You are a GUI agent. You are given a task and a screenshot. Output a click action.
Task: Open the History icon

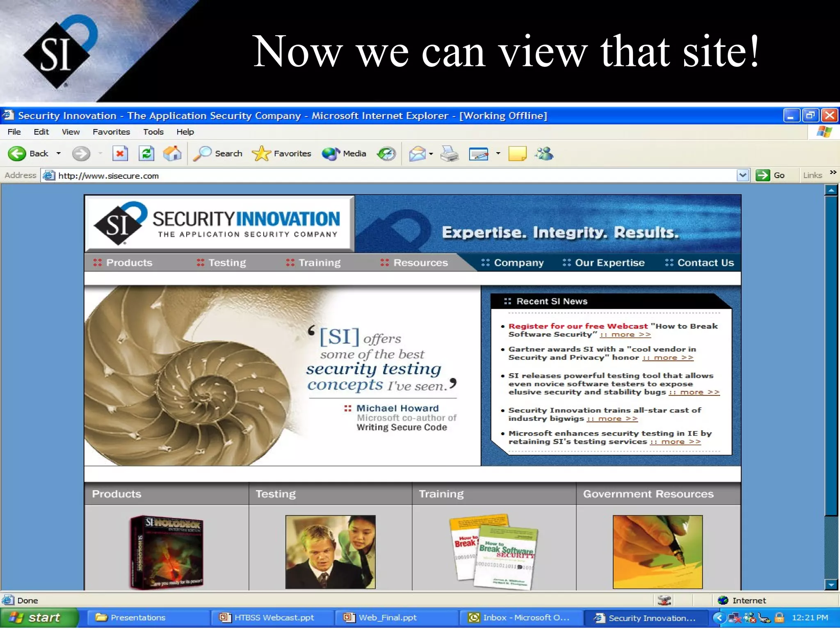click(x=386, y=154)
